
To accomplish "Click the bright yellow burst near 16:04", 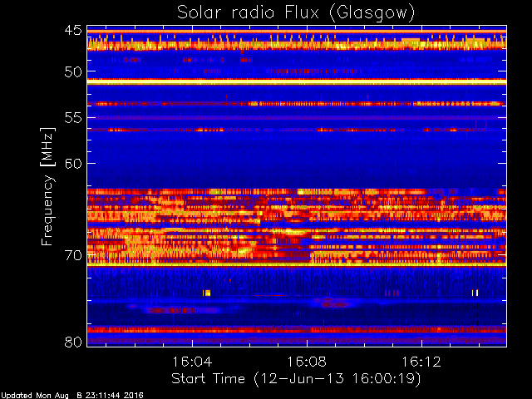I will coord(207,293).
